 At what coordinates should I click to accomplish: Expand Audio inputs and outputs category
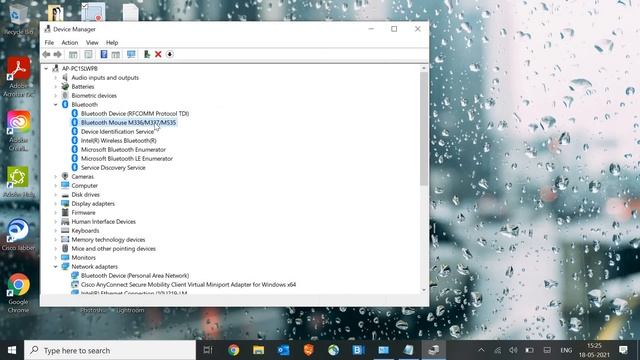coord(56,78)
